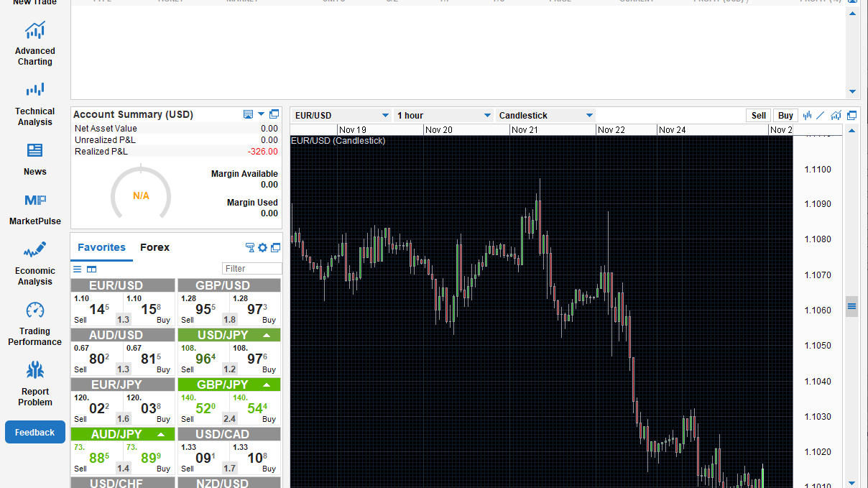Open MarketPulse from the sidebar

34,209
